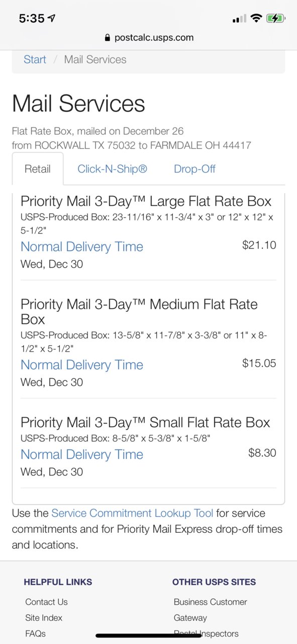Open the Service Commitment Lookup Tool link
This screenshot has height=644, width=297.
(x=132, y=513)
